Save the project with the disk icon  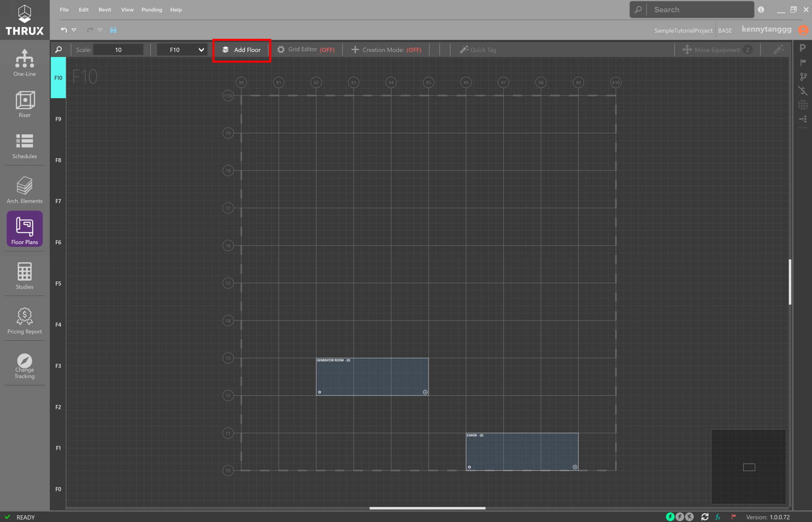[x=113, y=30]
